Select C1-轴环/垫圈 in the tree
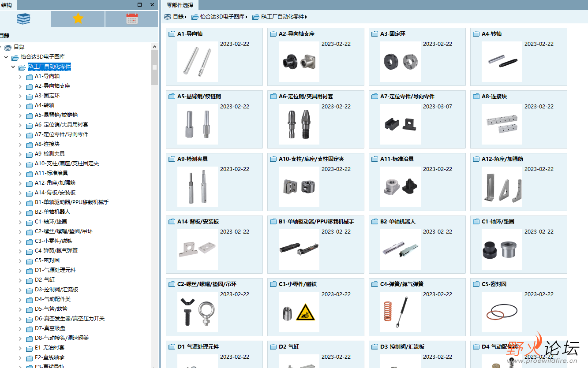This screenshot has height=368, width=588. click(51, 222)
